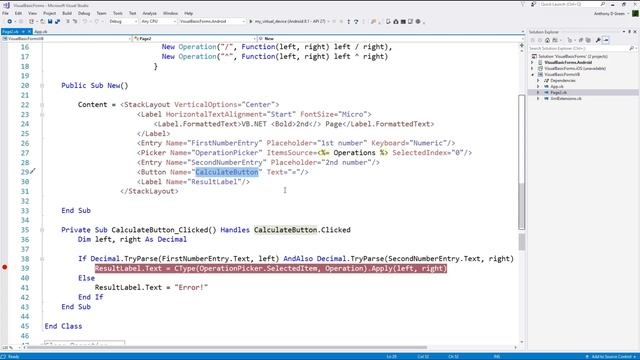Click the editor vertical scrollbar thumb

[x=522, y=162]
